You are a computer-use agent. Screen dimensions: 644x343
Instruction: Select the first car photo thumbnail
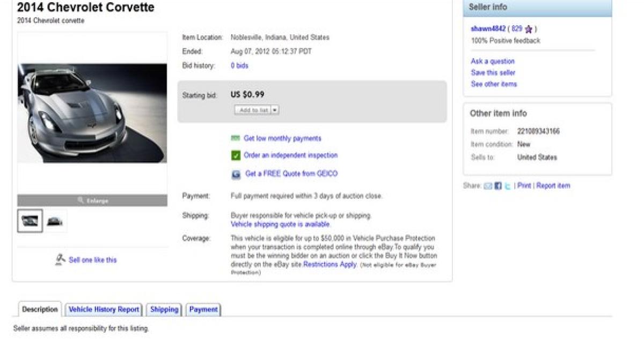[x=30, y=221]
